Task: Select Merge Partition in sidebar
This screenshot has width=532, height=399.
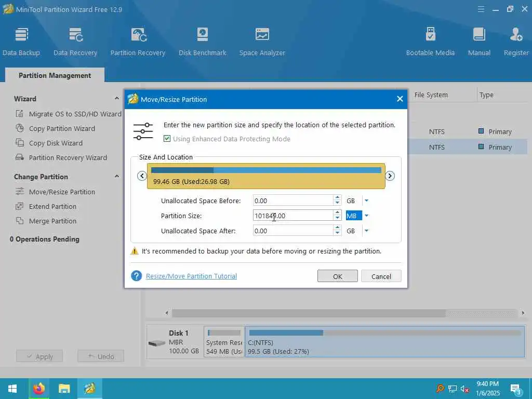Action: point(46,221)
